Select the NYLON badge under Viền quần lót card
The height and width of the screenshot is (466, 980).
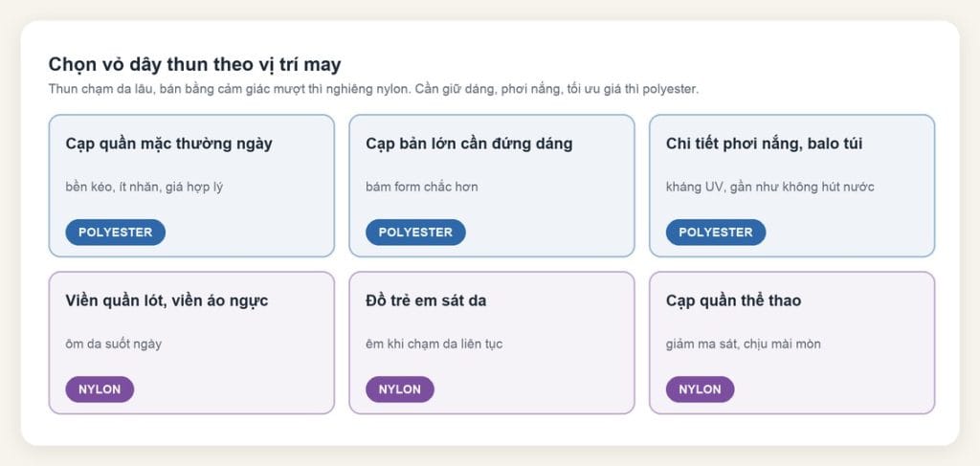(100, 389)
